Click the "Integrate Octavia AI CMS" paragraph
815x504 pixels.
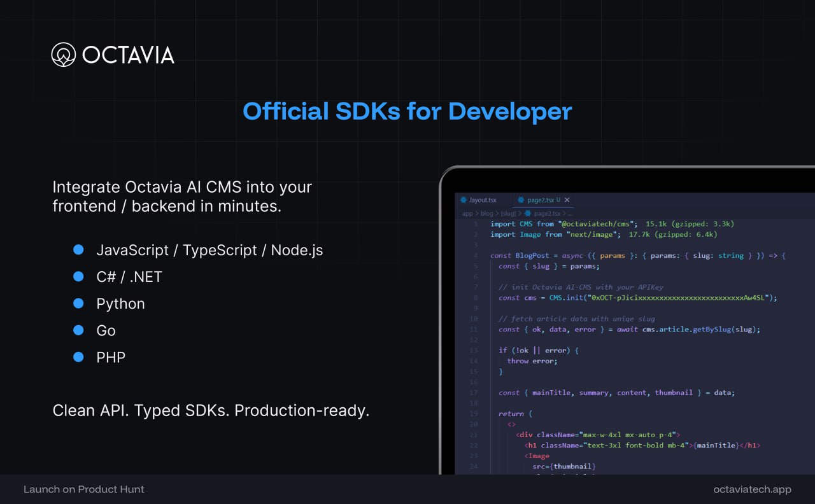coord(182,197)
